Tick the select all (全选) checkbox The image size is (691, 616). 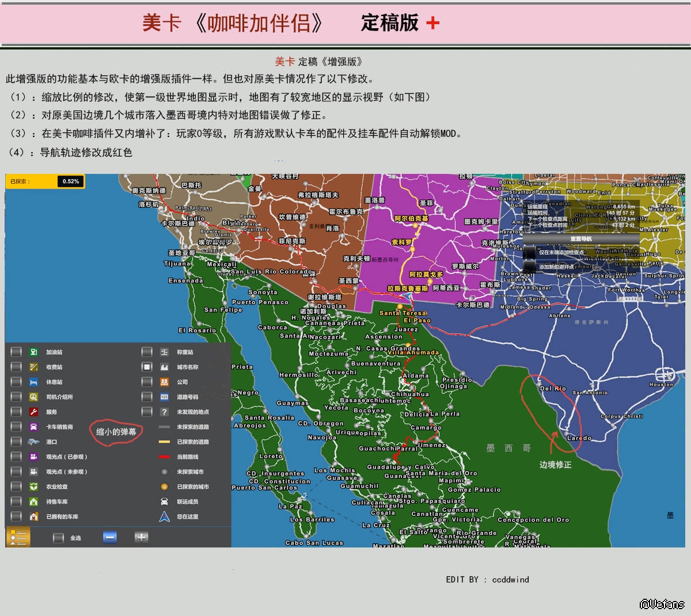[x=58, y=538]
